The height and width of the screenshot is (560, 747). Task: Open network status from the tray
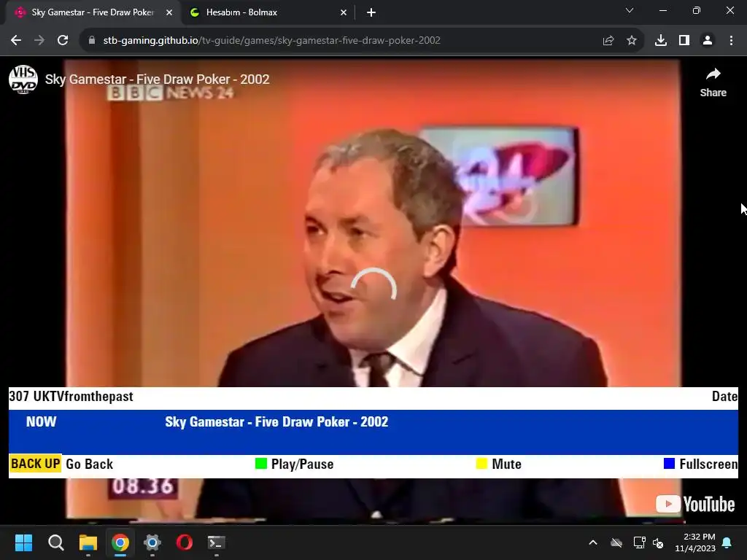(x=639, y=542)
